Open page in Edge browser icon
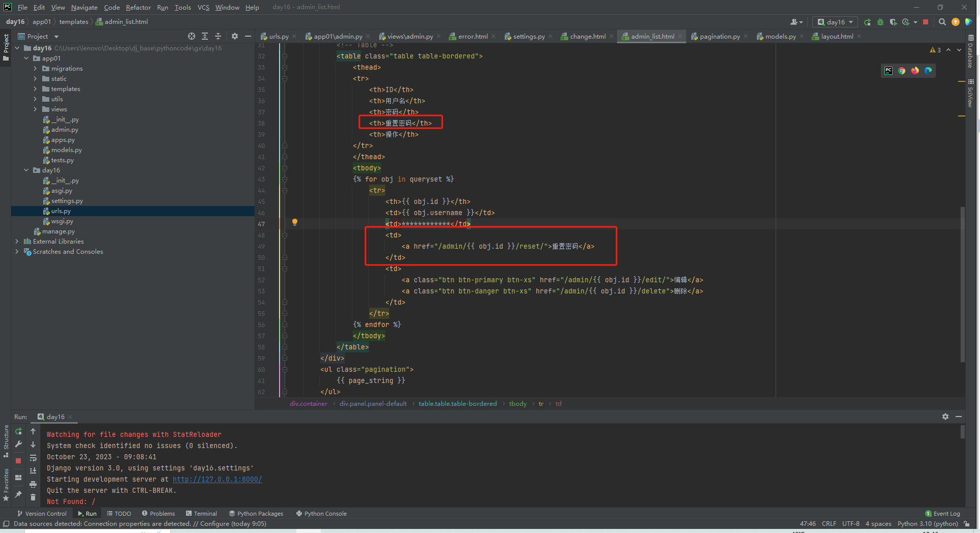Screen dimensions: 980x533 click(x=928, y=71)
